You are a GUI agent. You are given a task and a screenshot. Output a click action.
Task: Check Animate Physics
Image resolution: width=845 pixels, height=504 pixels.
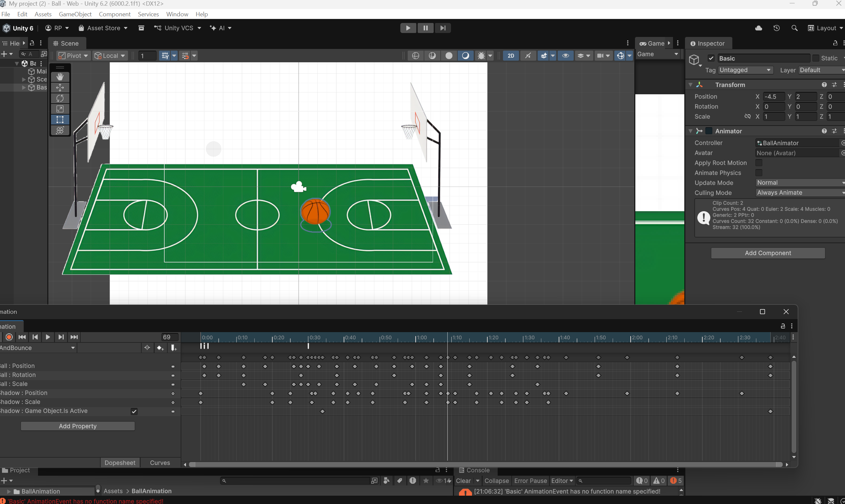(759, 173)
